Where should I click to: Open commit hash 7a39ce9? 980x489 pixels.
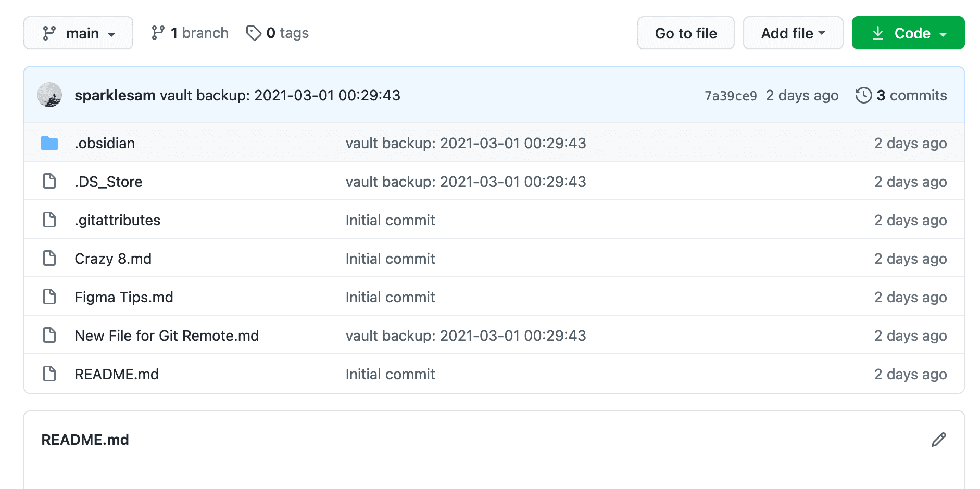(730, 96)
